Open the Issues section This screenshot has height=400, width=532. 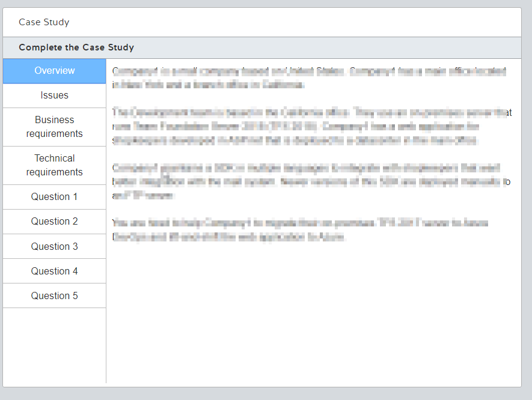(54, 95)
